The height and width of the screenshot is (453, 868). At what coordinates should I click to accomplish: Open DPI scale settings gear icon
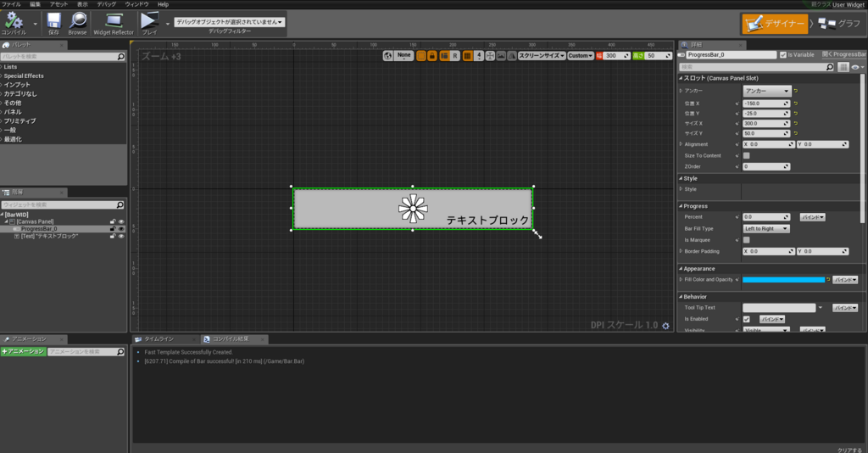(666, 326)
